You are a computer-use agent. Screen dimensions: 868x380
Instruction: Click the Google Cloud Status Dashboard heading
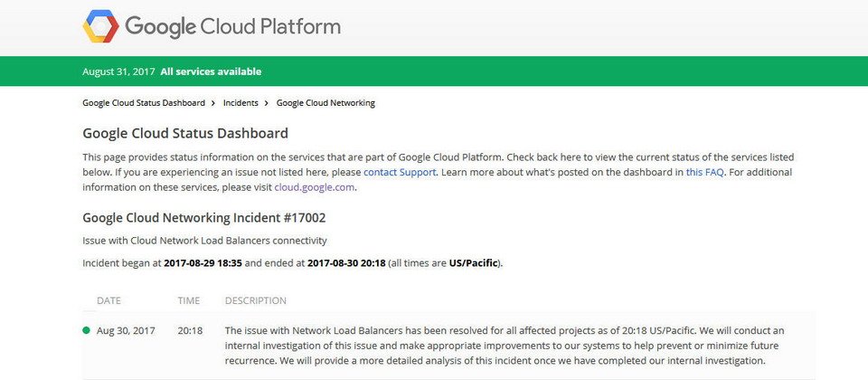(x=185, y=134)
